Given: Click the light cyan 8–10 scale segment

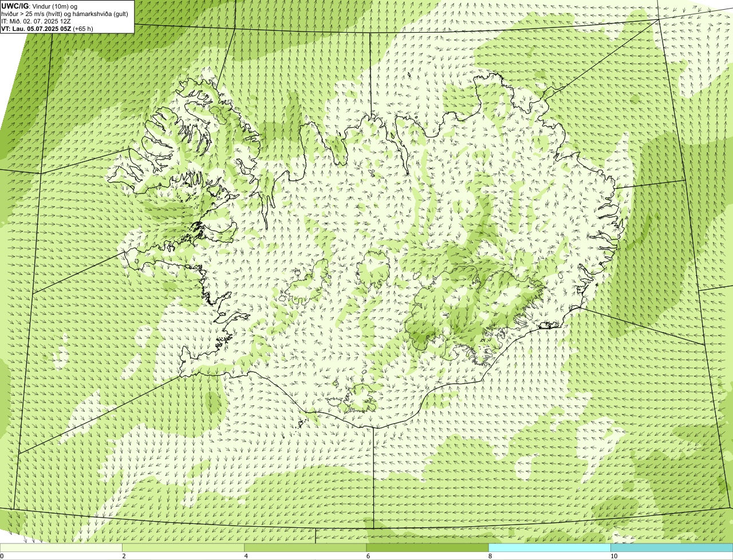Looking at the screenshot, I should coord(549,548).
